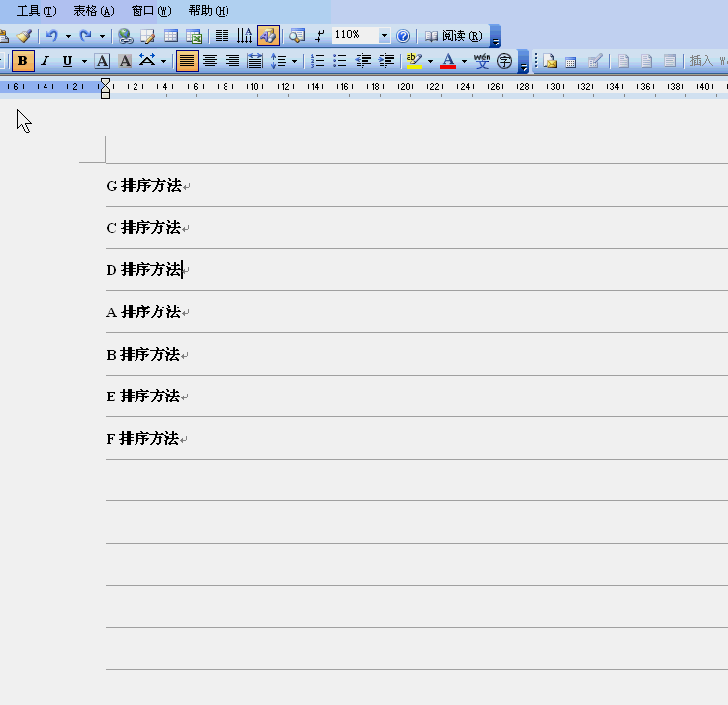The width and height of the screenshot is (728, 705).
Task: Open Word Help question mark icon
Action: (x=403, y=36)
